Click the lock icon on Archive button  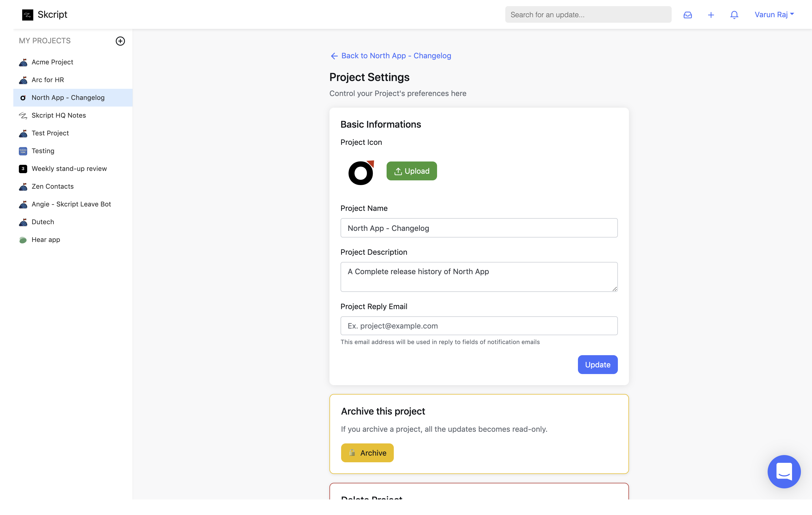coord(352,453)
